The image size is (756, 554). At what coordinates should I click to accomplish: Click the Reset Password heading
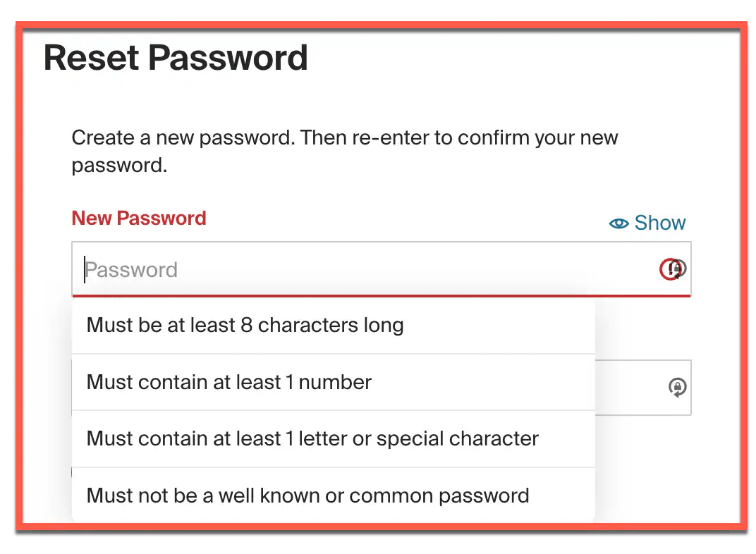point(176,58)
